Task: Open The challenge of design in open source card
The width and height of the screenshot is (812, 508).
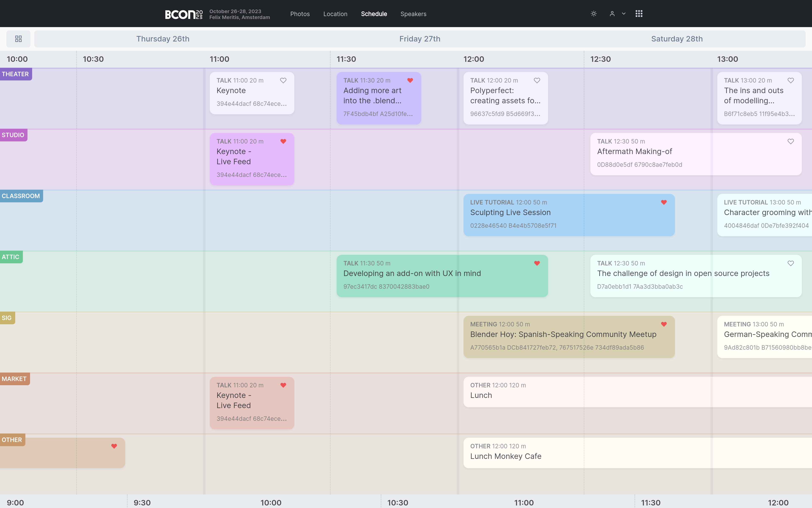Action: pyautogui.click(x=696, y=276)
